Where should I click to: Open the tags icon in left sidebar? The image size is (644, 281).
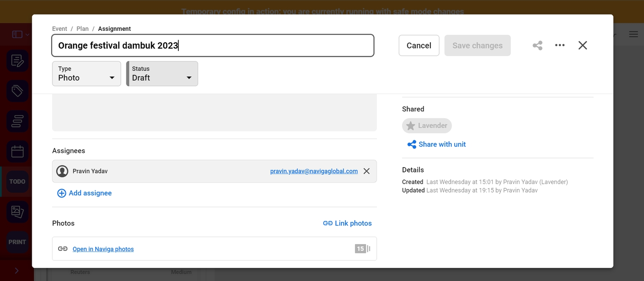pos(17,91)
